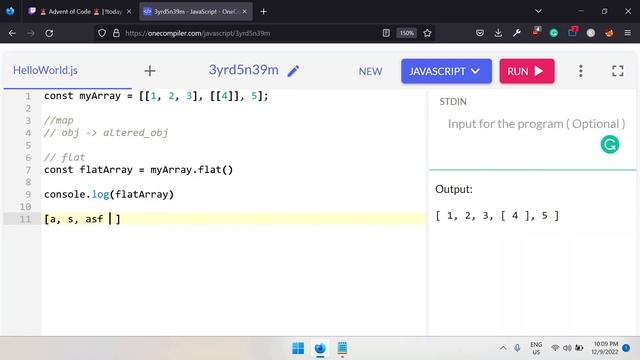The height and width of the screenshot is (360, 640).
Task: Reload the current page
Action: click(x=49, y=33)
